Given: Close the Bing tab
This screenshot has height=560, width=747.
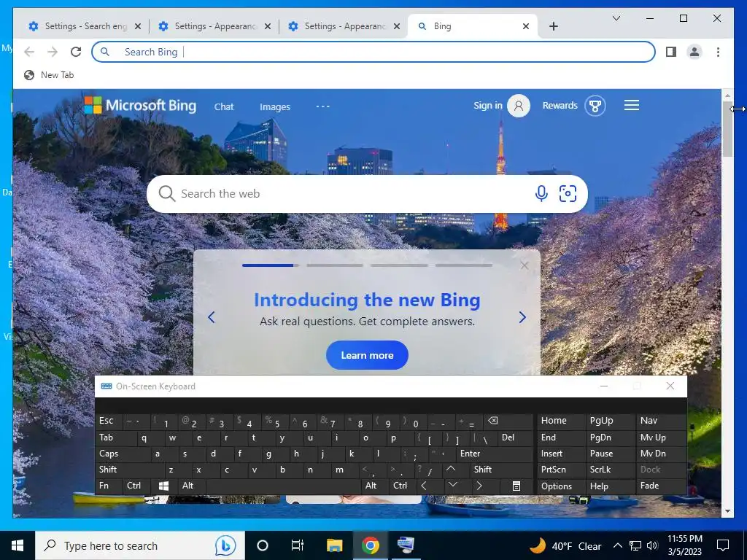Looking at the screenshot, I should point(525,26).
